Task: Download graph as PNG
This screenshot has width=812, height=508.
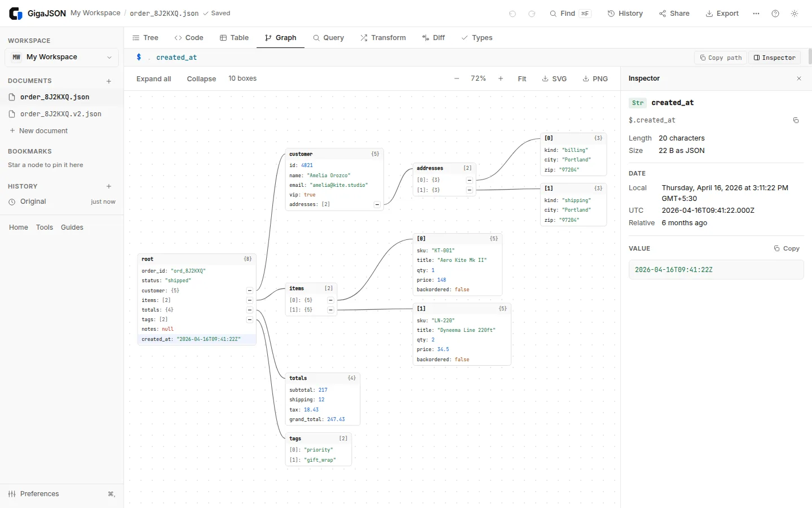Action: tap(595, 79)
